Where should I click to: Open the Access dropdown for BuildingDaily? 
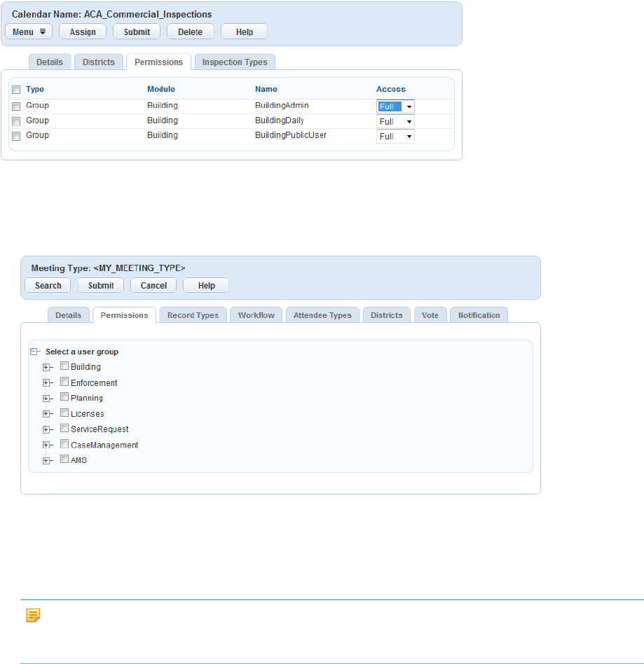pyautogui.click(x=395, y=122)
